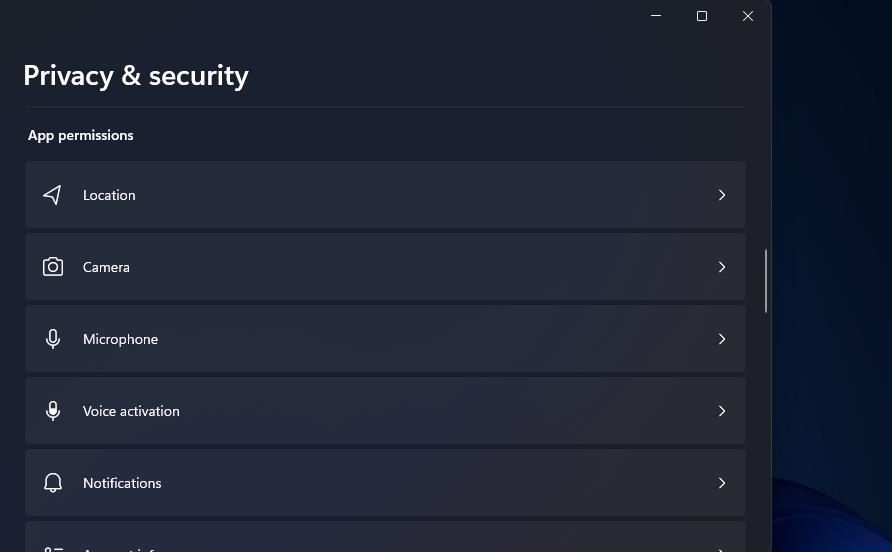Screen dimensions: 892x552
Task: Click the vertical scrollbar thumb
Action: [x=766, y=281]
